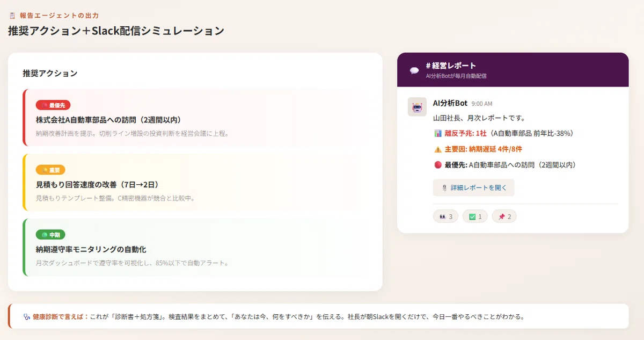Image resolution: width=644 pixels, height=340 pixels.
Task: Toggle the pushpin reaction with count 2
Action: 504,216
